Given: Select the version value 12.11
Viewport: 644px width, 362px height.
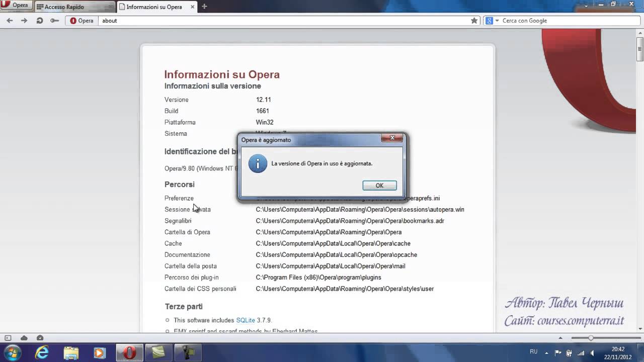Looking at the screenshot, I should click(263, 100).
